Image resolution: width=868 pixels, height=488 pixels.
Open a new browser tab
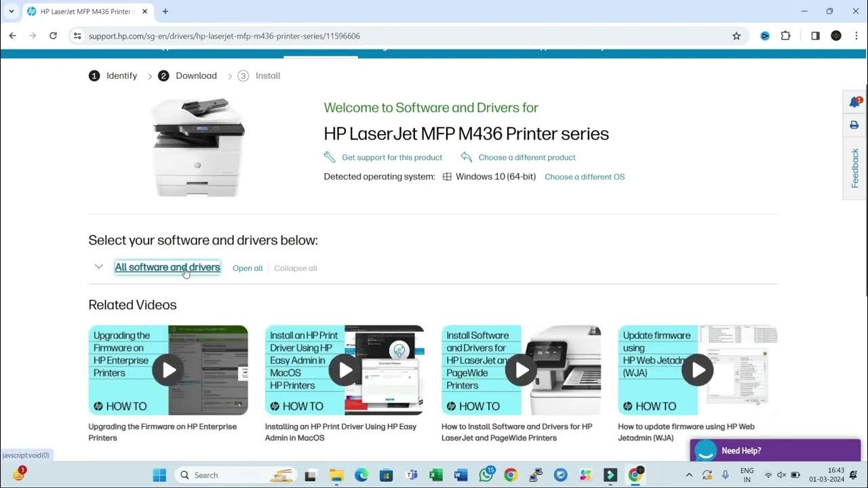coord(165,12)
